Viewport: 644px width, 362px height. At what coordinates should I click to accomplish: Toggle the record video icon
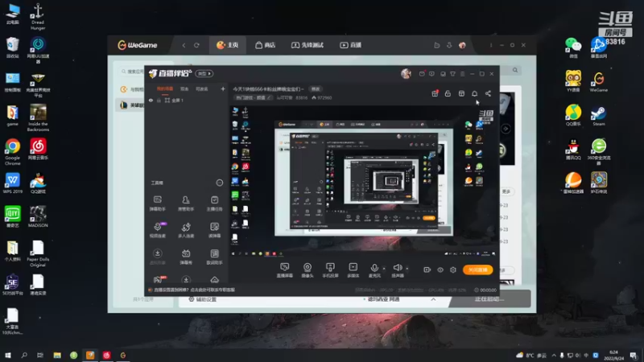click(427, 269)
